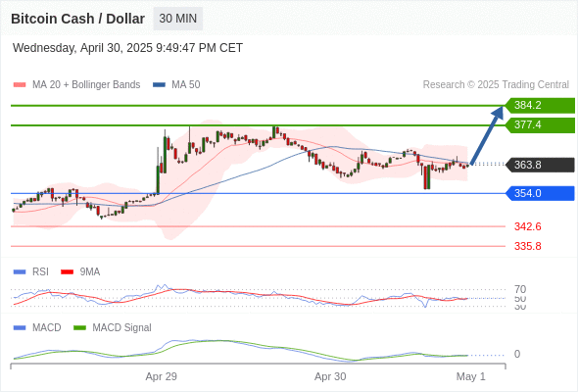The image size is (578, 392).
Task: Click the MA 50 blue legend swatch
Action: (159, 85)
